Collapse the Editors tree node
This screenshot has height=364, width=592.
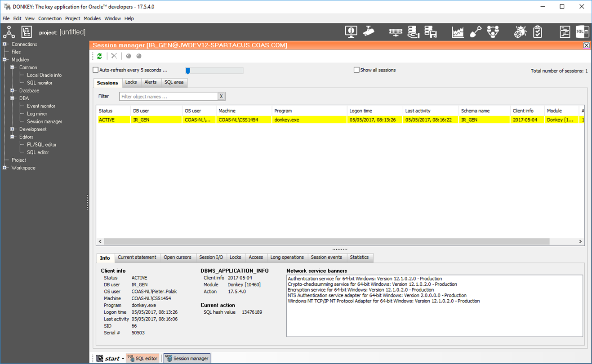pyautogui.click(x=13, y=137)
